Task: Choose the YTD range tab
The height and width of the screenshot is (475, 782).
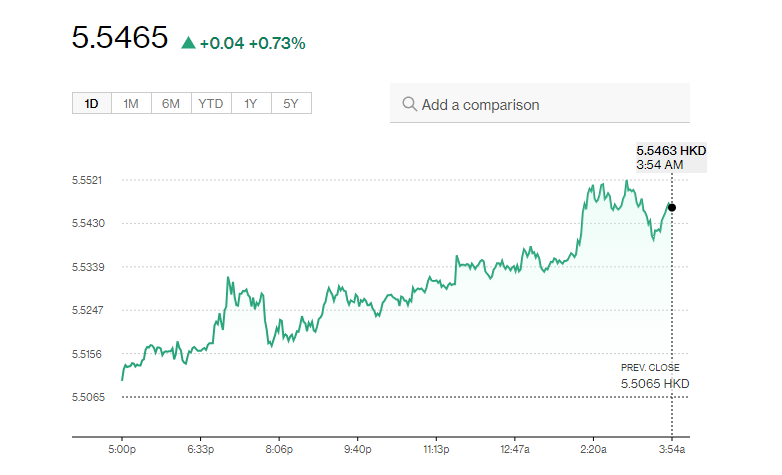Action: tap(211, 103)
